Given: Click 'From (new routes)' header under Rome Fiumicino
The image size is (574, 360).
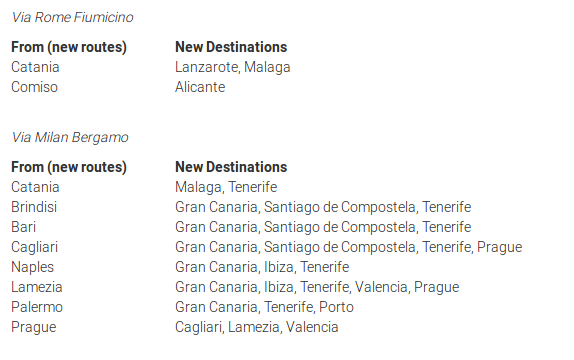Looking at the screenshot, I should pyautogui.click(x=69, y=47).
